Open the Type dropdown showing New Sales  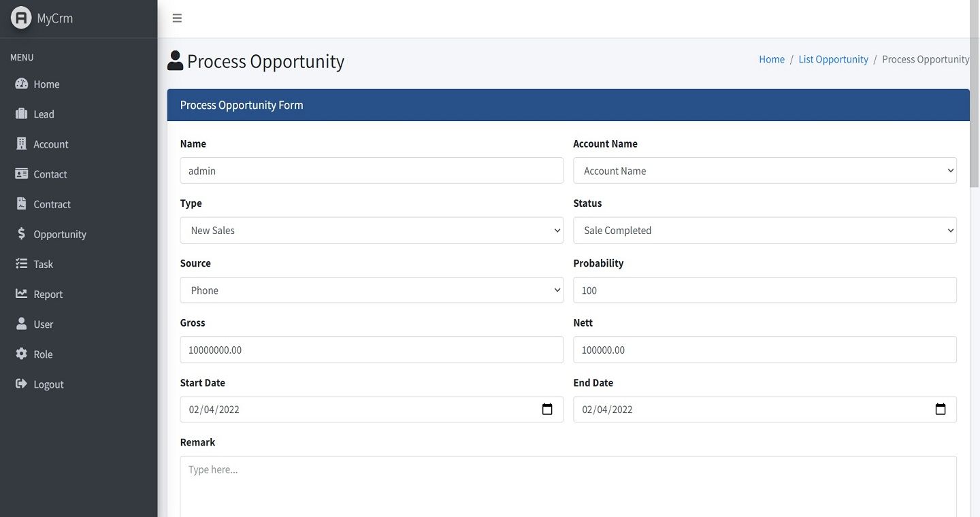pos(372,231)
